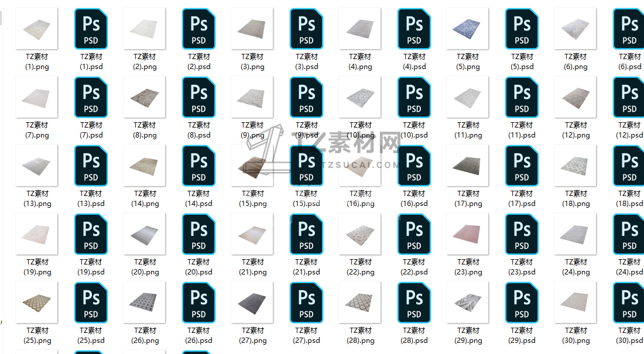Select the TZ素材 (22).png rug thumbnail

[360, 235]
